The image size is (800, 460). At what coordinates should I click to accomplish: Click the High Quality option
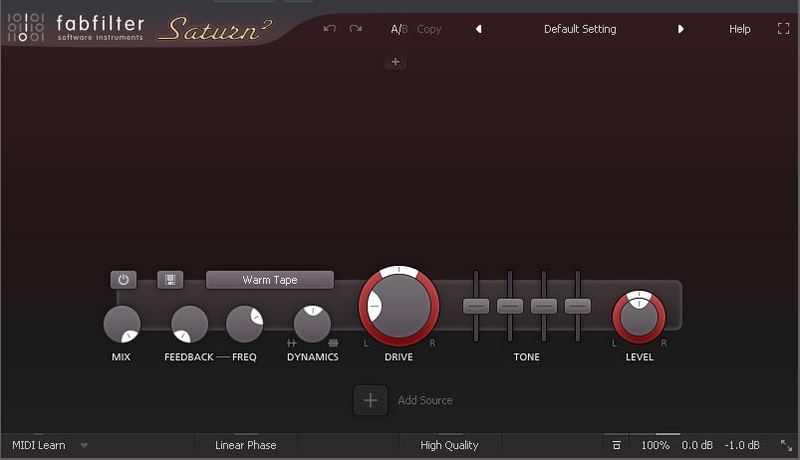[x=449, y=445]
